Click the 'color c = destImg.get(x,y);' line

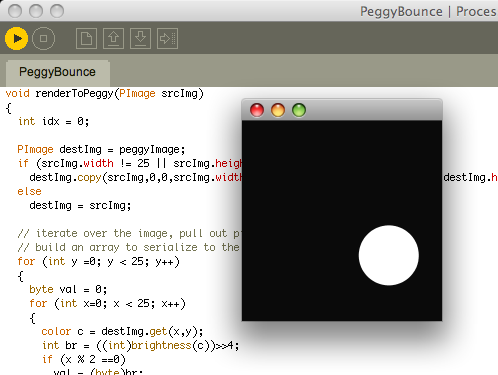[x=122, y=332]
